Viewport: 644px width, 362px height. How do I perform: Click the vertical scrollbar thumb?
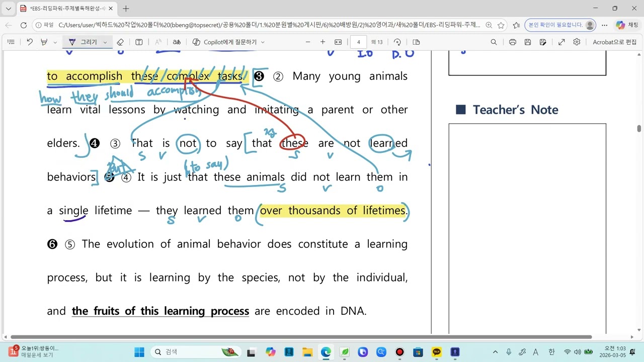(639, 129)
